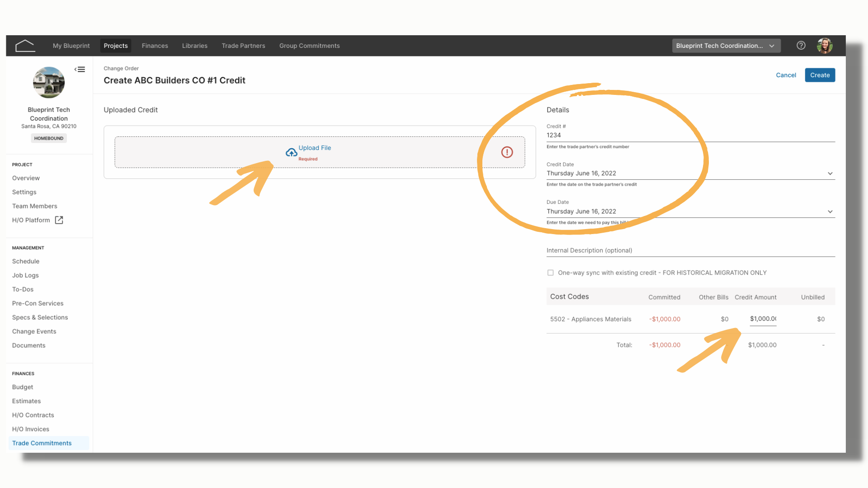
Task: Click the Homebound house logo icon
Action: [x=25, y=46]
